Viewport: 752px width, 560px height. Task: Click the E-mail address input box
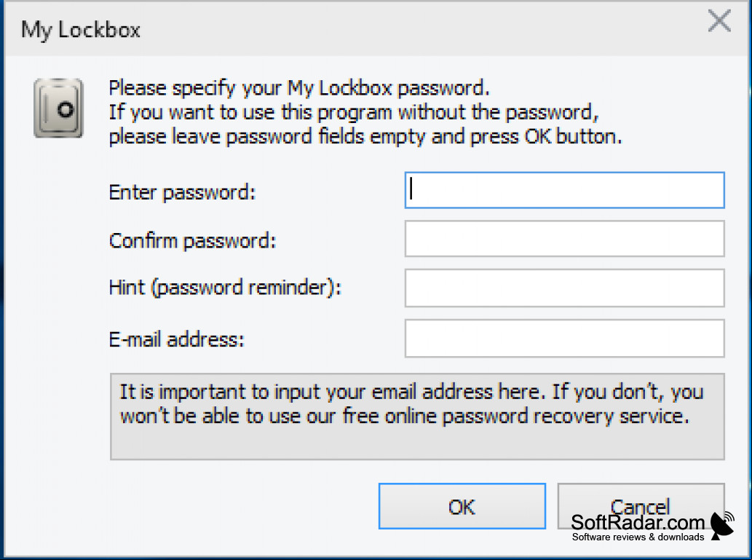click(x=564, y=339)
